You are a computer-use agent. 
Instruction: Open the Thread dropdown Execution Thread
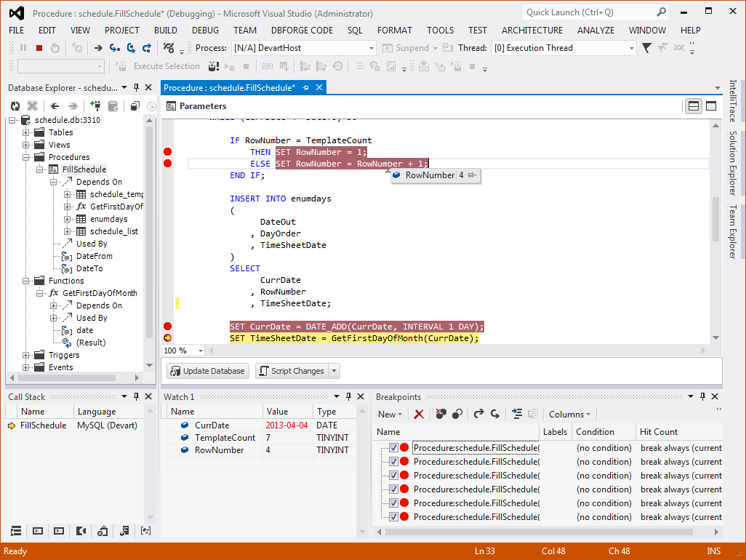(x=563, y=48)
